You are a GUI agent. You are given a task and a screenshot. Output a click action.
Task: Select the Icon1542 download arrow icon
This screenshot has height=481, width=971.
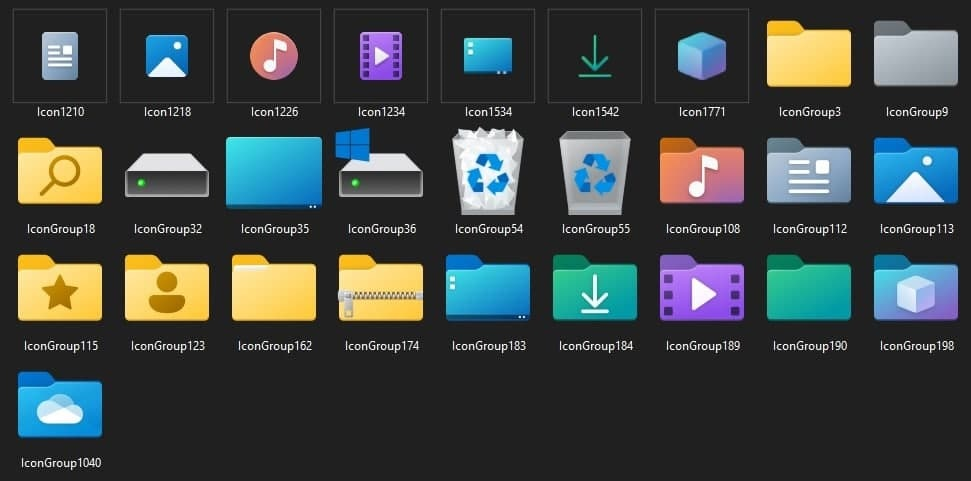tap(594, 56)
